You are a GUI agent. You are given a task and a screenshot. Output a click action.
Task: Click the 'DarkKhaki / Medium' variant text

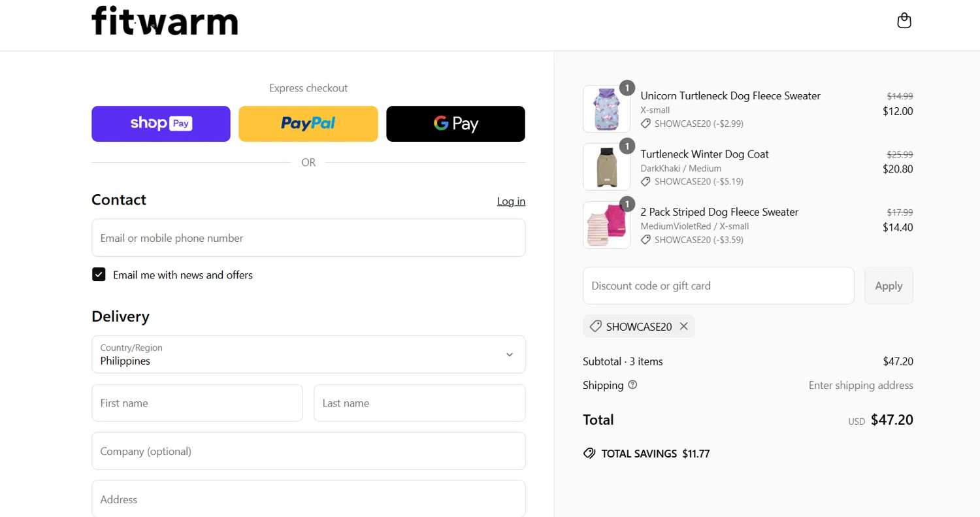click(x=681, y=169)
